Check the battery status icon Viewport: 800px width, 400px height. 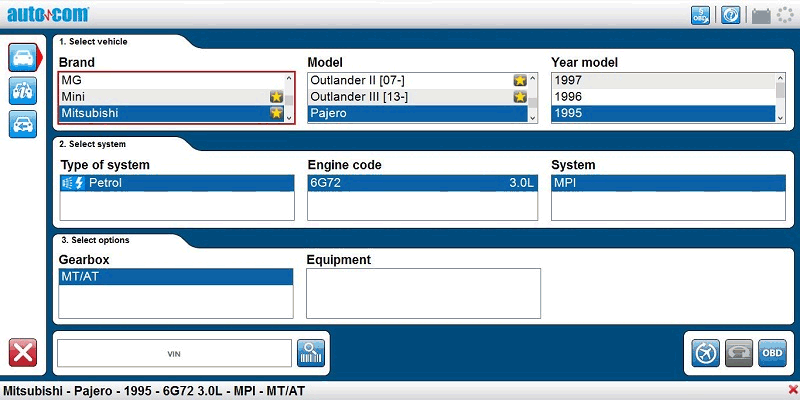(x=761, y=16)
